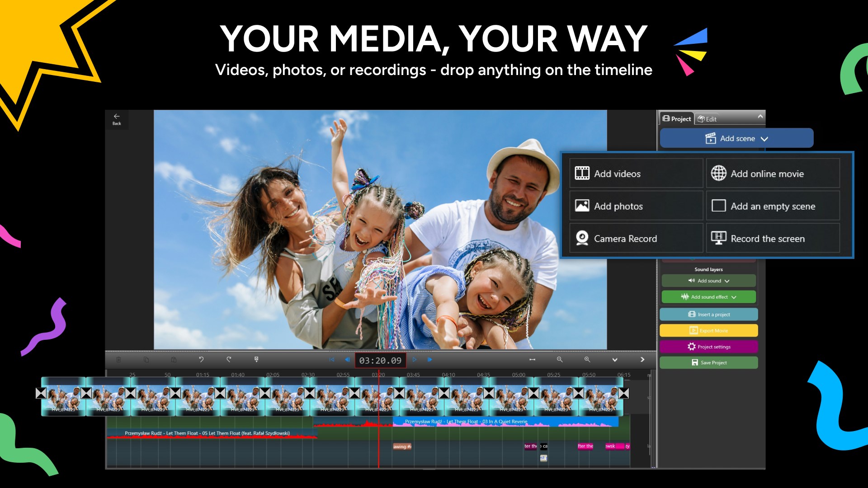The height and width of the screenshot is (488, 868).
Task: Click the trash delete icon in timeline toolbar
Action: (x=118, y=360)
